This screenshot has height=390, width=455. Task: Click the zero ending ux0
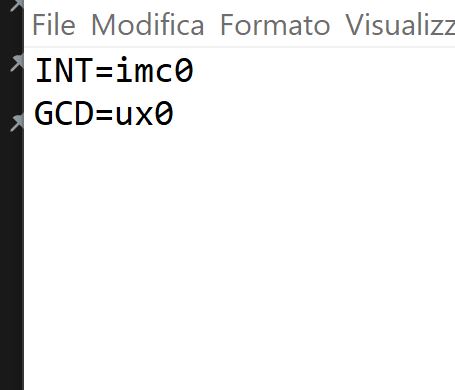tap(164, 114)
